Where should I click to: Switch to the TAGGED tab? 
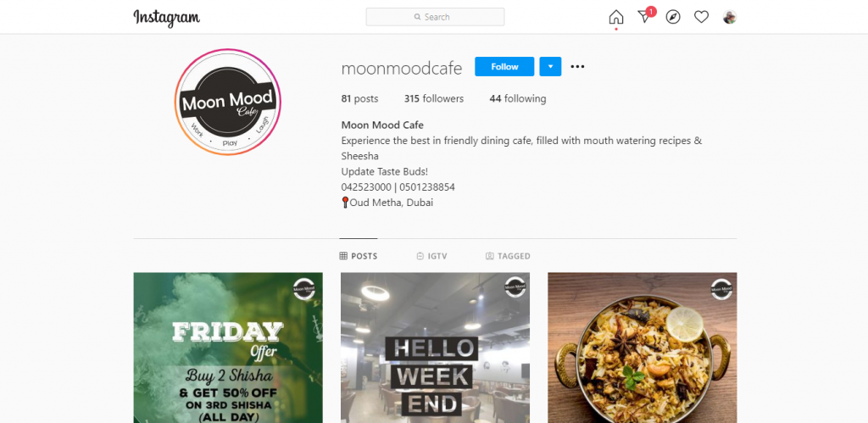click(x=508, y=256)
